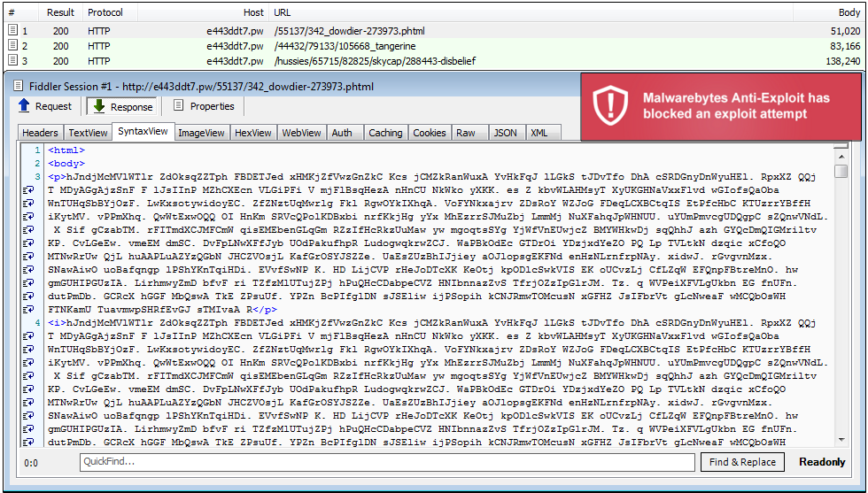The height and width of the screenshot is (493, 868).
Task: Select the Raw tab
Action: [x=466, y=133]
